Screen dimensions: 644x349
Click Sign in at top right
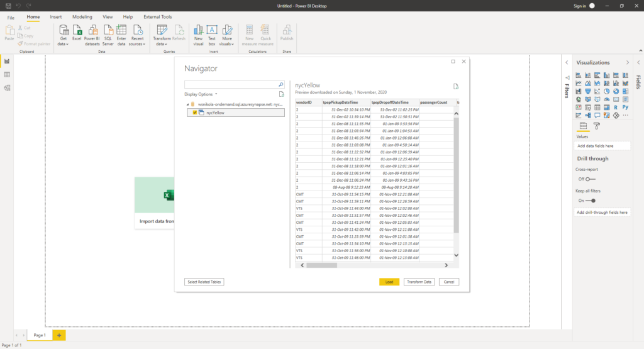[579, 6]
